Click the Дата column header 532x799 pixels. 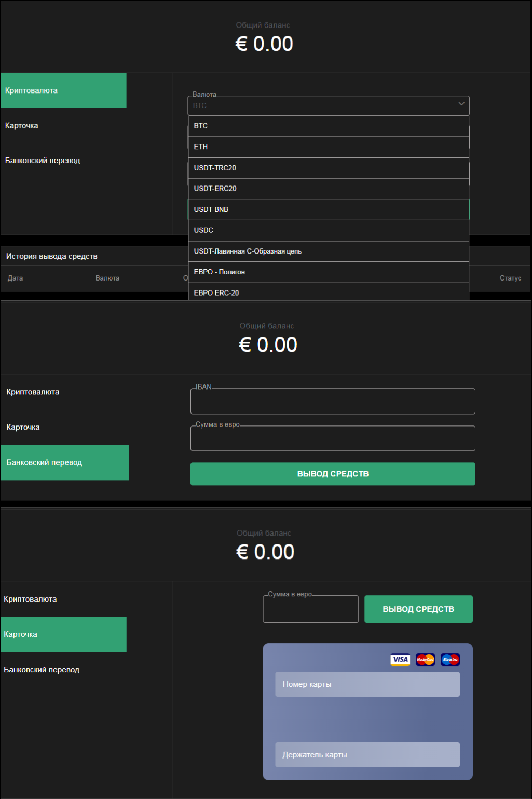[x=15, y=278]
